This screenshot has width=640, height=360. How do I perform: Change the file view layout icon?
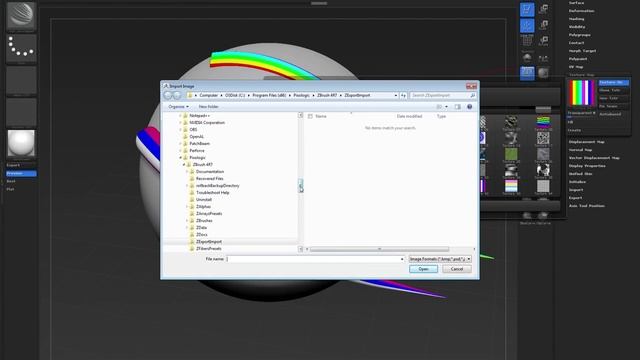click(439, 107)
